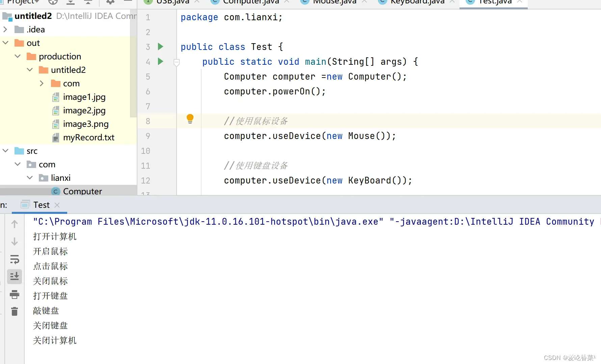Image resolution: width=601 pixels, height=364 pixels.
Task: Clear console output with the trash icon
Action: tap(15, 311)
